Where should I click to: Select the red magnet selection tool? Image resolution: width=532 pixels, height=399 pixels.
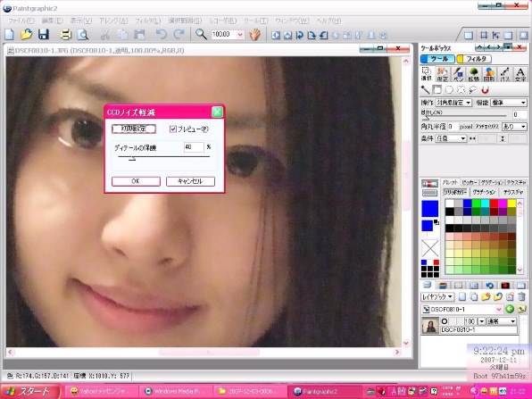(486, 90)
